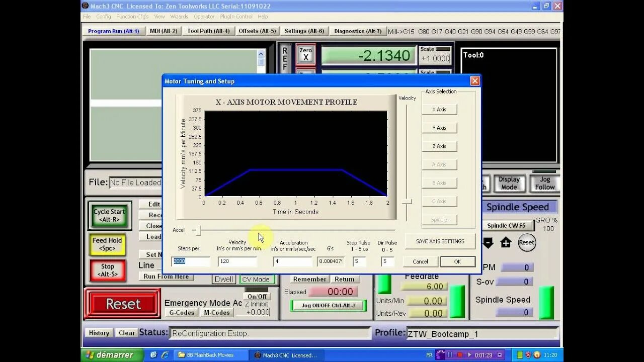
Task: Open the Config menu
Action: click(x=104, y=17)
